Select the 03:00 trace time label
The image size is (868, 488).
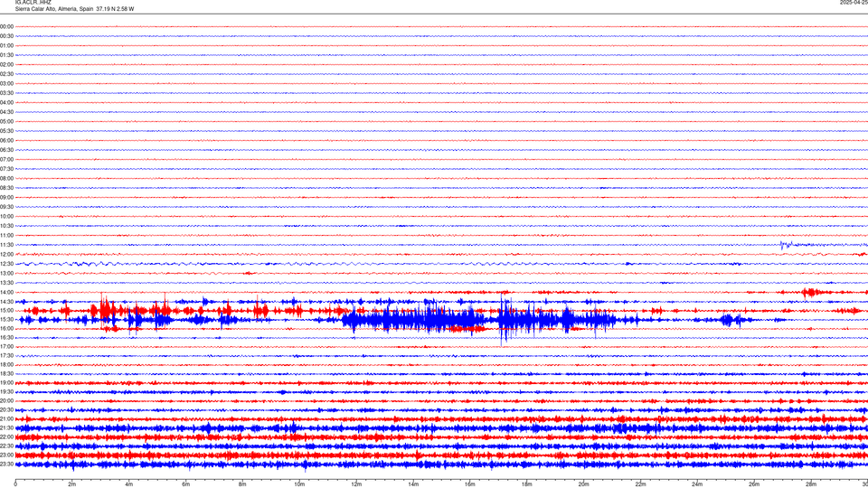pos(6,84)
